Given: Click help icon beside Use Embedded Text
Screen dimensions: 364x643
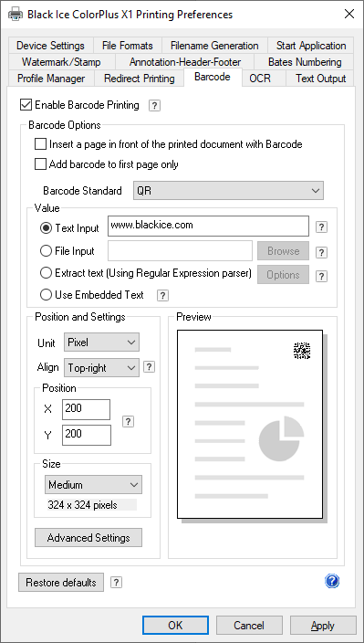Looking at the screenshot, I should [x=163, y=295].
